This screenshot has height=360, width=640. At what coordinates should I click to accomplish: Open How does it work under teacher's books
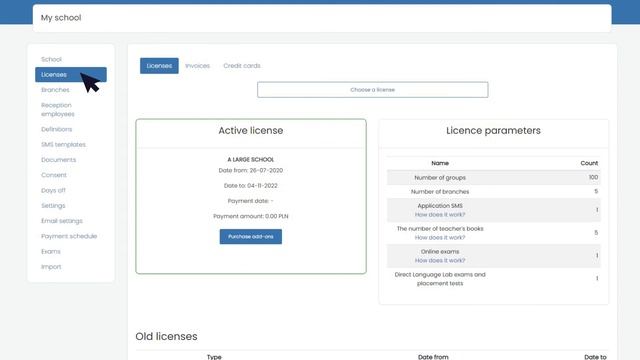click(440, 238)
